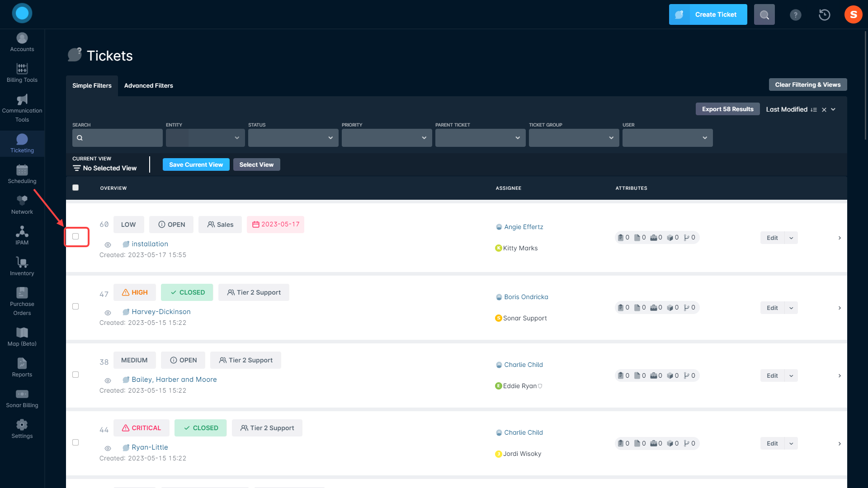Open ticket 38 details via right arrow
Screen dimensions: 868x488
(840, 375)
